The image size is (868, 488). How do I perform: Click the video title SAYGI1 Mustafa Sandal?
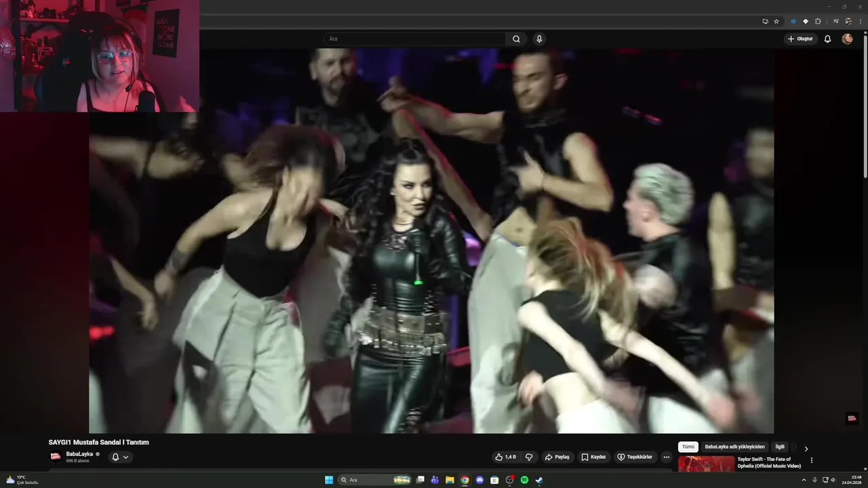(98, 442)
